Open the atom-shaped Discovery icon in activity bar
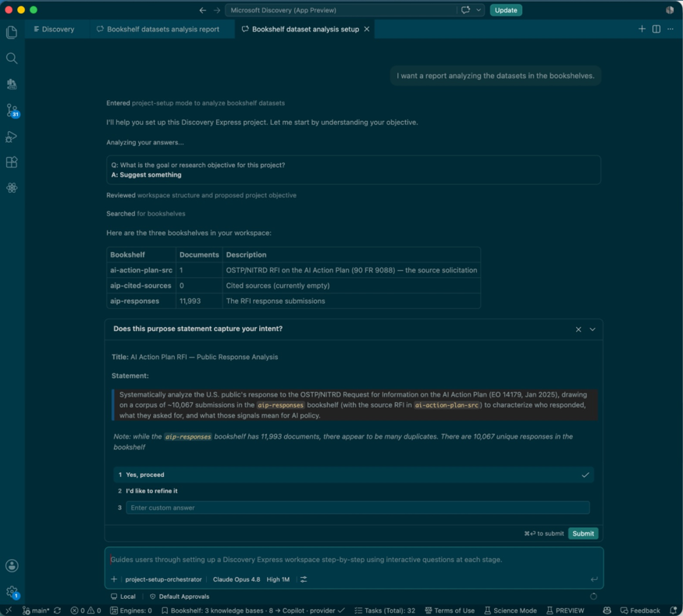683x616 pixels. click(x=12, y=187)
